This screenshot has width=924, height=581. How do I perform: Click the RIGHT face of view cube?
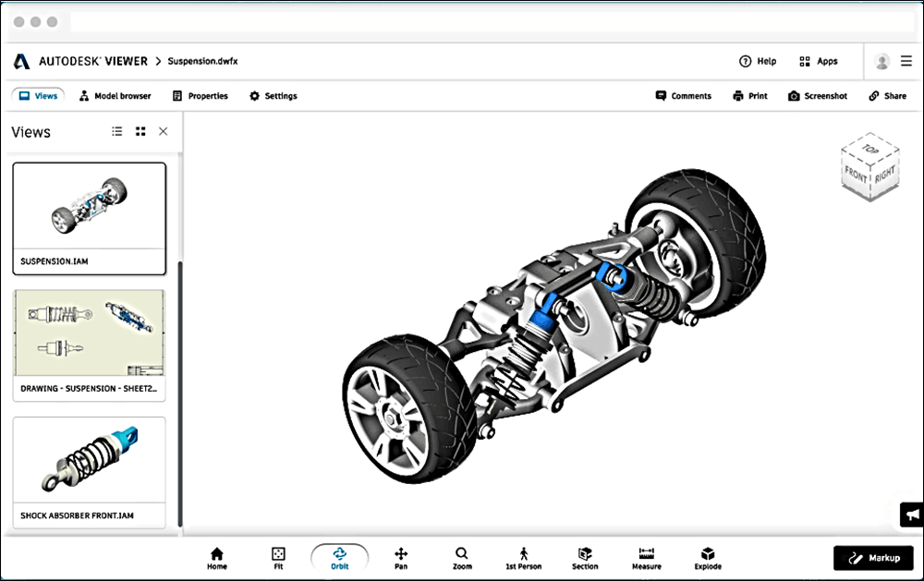coord(884,174)
